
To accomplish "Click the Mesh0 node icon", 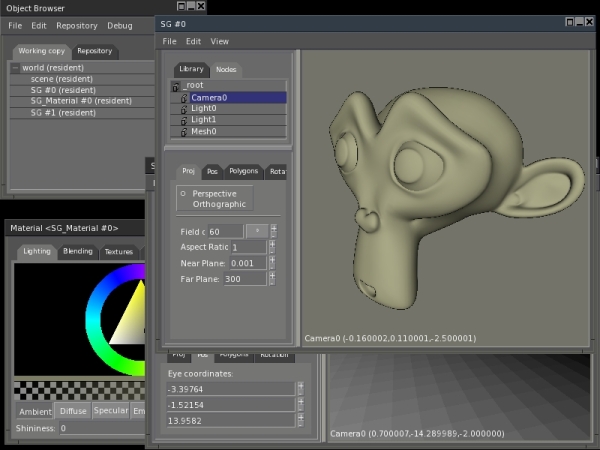I will pyautogui.click(x=184, y=131).
